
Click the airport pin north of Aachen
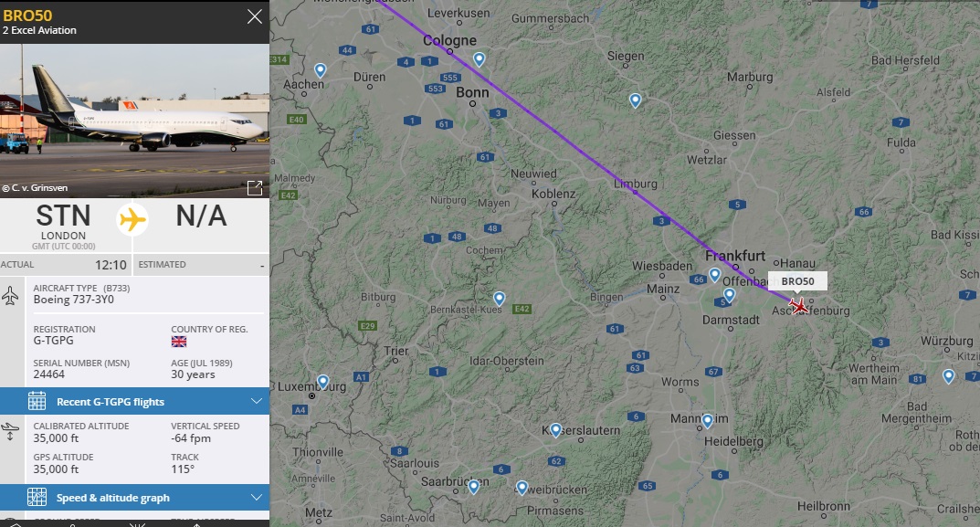[321, 70]
